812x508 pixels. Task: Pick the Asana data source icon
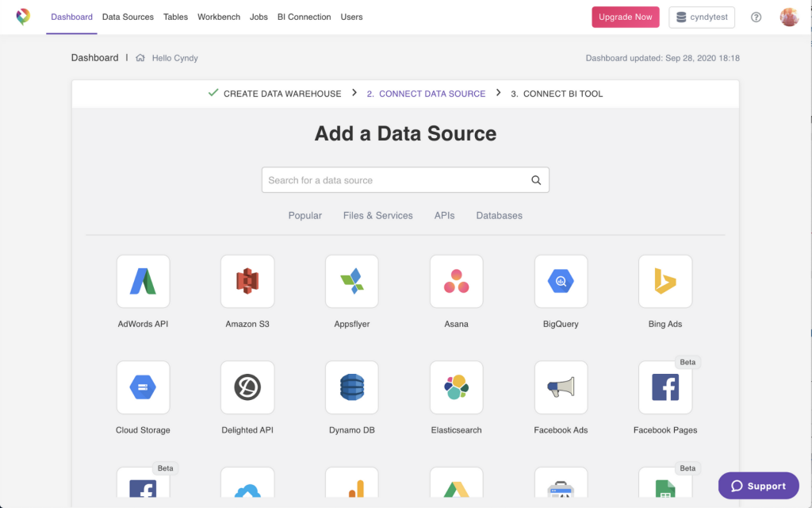coord(456,282)
